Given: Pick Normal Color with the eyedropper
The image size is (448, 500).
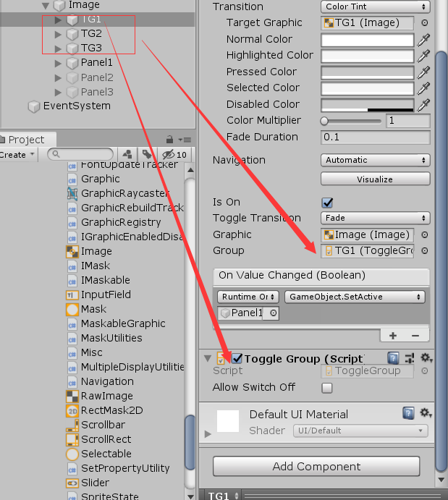Looking at the screenshot, I should point(423,40).
